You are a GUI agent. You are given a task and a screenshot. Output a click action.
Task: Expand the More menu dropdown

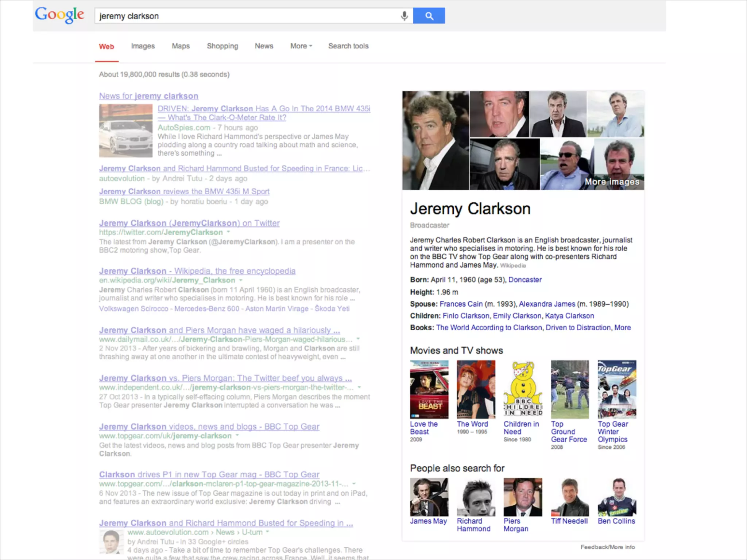tap(301, 46)
